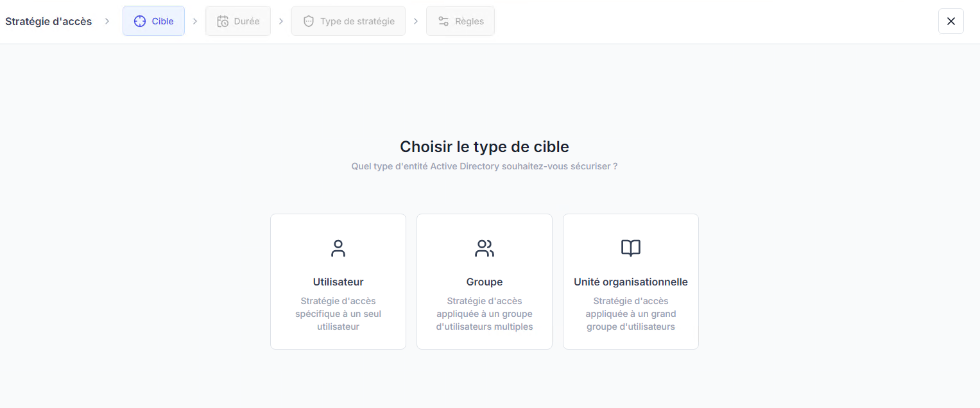
Task: Close the access strategy wizard
Action: 950,21
